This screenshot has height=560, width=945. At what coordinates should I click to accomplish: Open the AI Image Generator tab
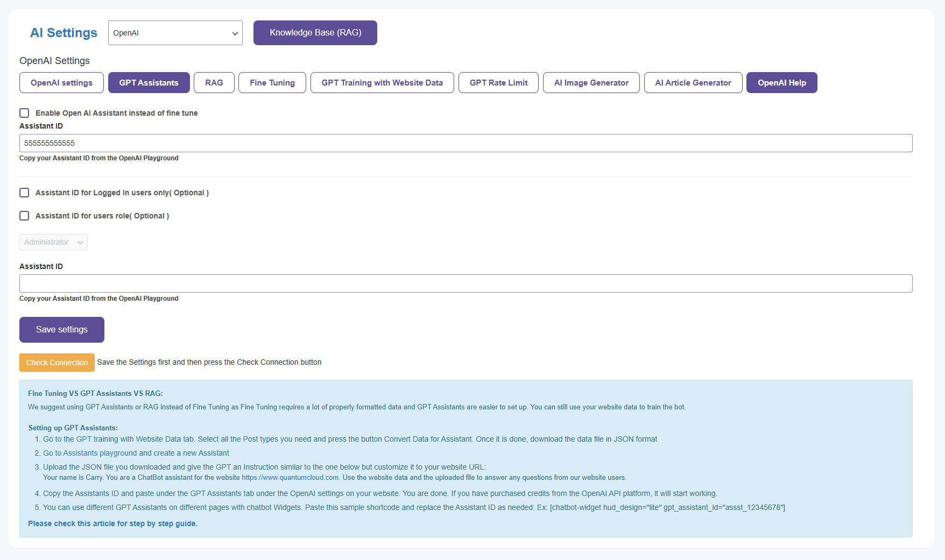click(591, 83)
